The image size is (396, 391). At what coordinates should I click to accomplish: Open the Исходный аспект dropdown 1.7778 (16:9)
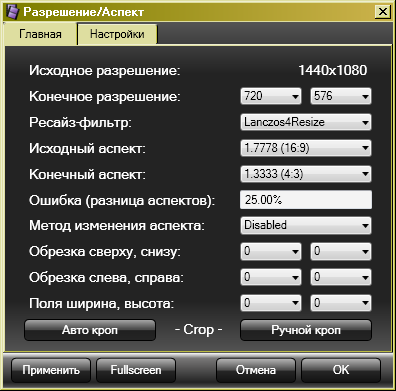click(x=306, y=148)
